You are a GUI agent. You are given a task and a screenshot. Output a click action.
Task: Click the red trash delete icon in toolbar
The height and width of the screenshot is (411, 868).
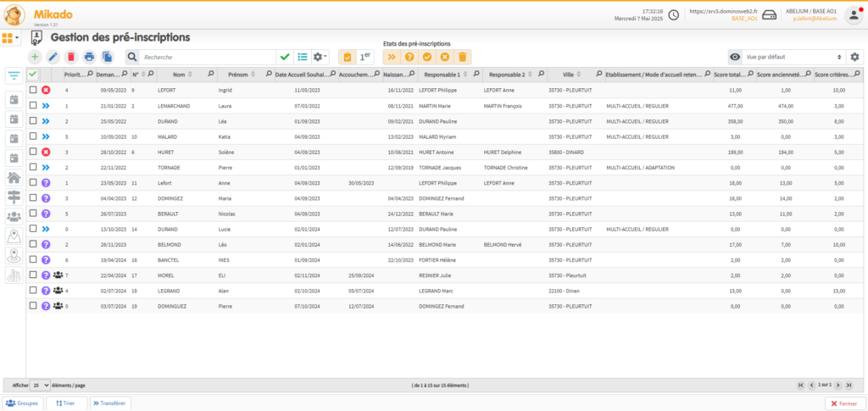[70, 57]
